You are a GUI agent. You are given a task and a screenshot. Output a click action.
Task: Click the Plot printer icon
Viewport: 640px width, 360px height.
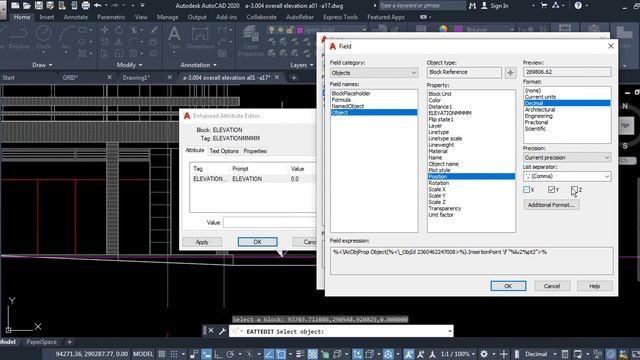point(86,6)
